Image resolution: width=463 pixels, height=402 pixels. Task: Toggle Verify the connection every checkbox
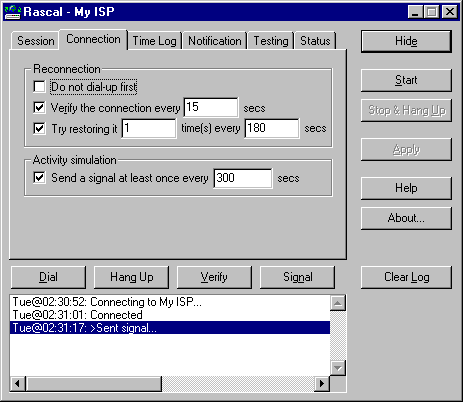tap(39, 108)
